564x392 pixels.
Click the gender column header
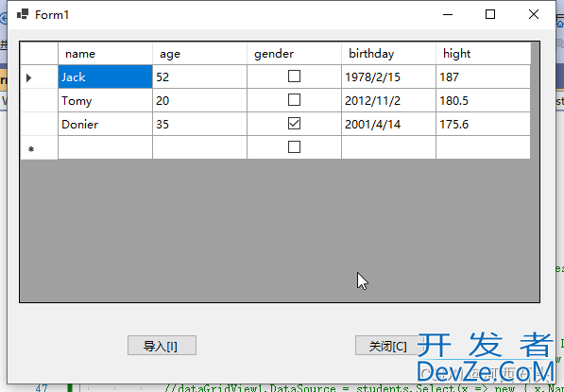coord(294,54)
